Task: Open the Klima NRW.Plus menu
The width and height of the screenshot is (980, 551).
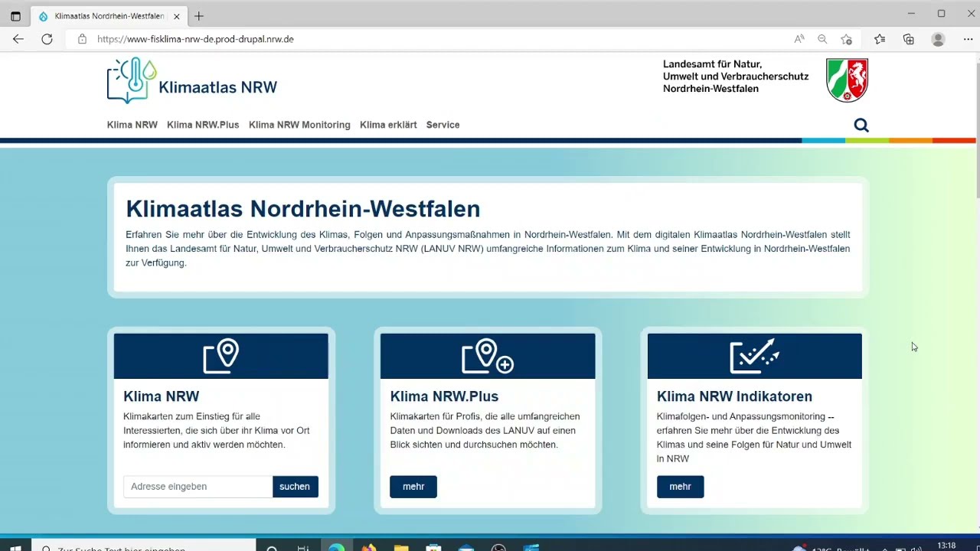Action: pos(203,125)
